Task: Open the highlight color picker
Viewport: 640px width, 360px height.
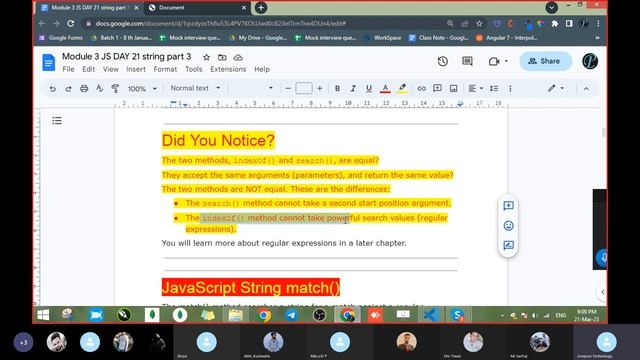Action: coord(402,88)
